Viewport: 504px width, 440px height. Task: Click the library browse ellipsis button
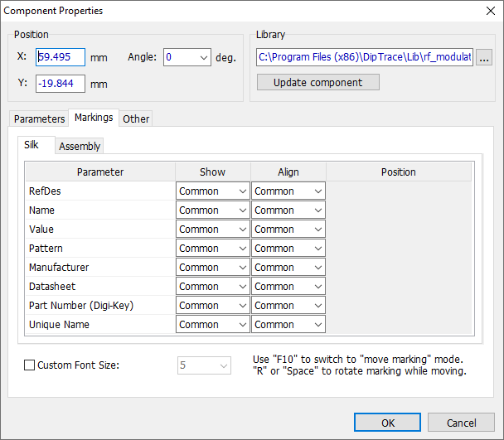[484, 57]
